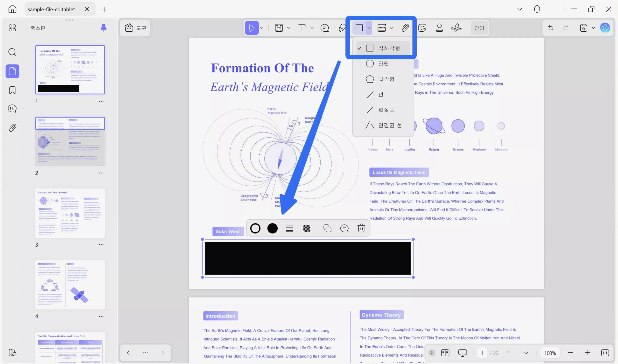This screenshot has width=618, height=364.
Task: Go to the home screen icon
Action: coord(12,9)
